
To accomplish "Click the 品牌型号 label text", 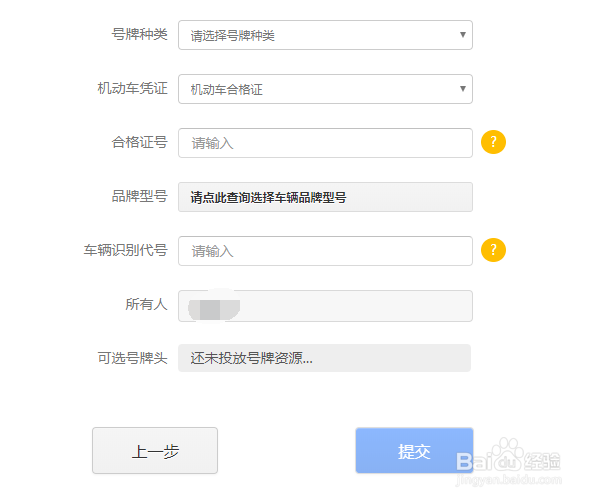I will coord(139,196).
